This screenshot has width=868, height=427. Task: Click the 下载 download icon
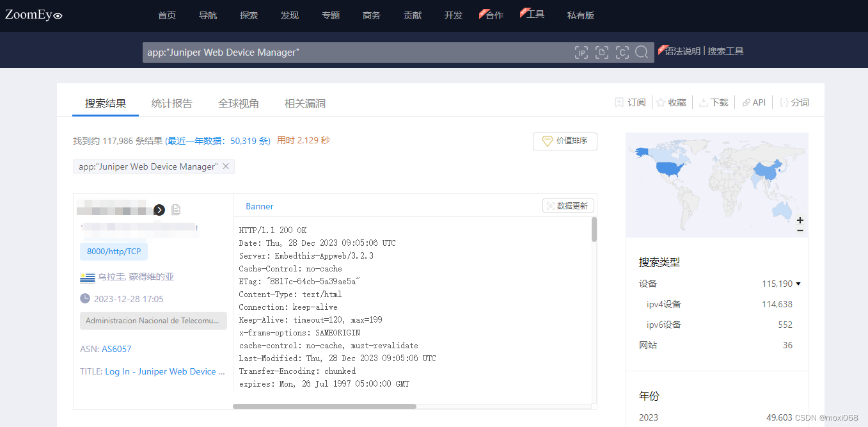[703, 102]
